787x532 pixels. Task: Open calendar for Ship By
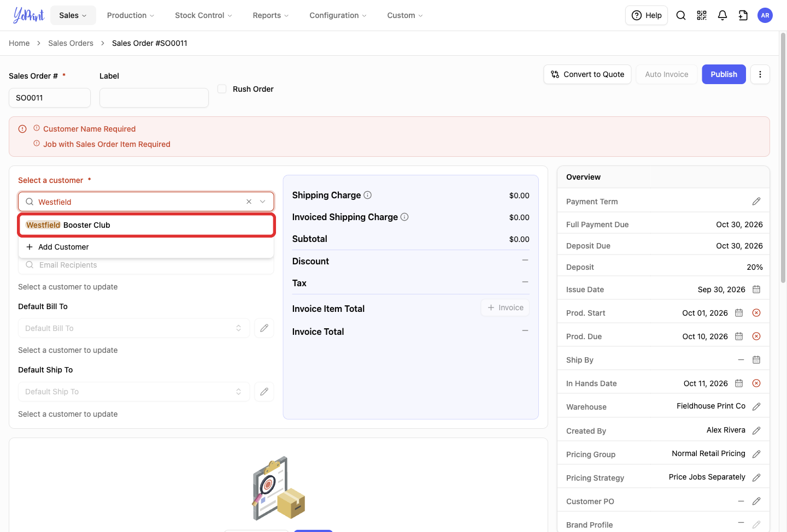pyautogui.click(x=756, y=360)
